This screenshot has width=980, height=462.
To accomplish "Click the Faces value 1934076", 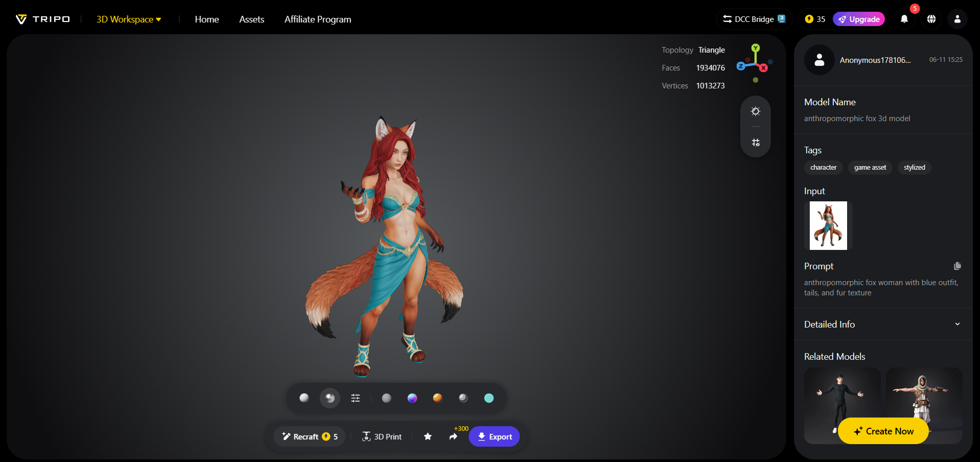I will click(x=710, y=68).
